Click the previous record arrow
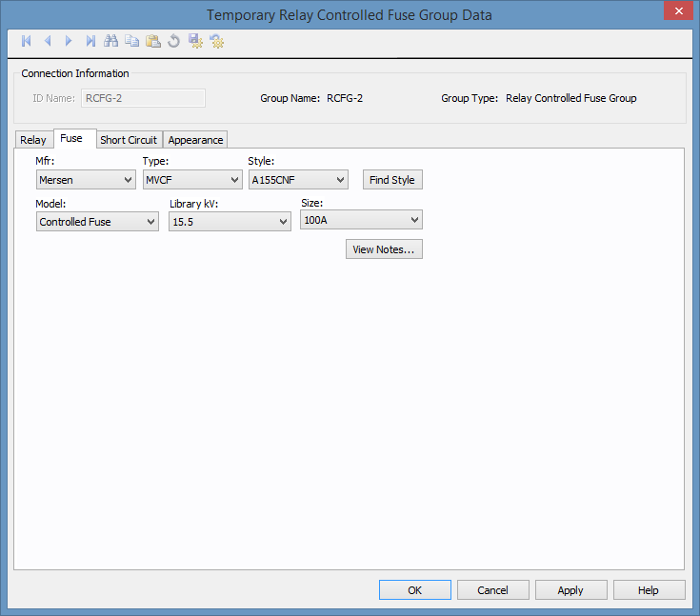Image resolution: width=700 pixels, height=616 pixels. [48, 41]
